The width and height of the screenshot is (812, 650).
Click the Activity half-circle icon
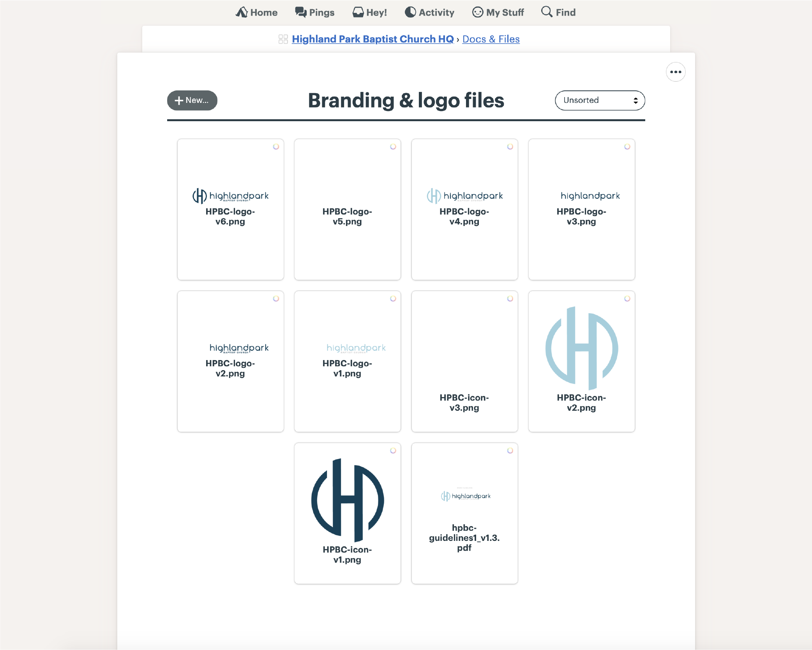coord(410,12)
